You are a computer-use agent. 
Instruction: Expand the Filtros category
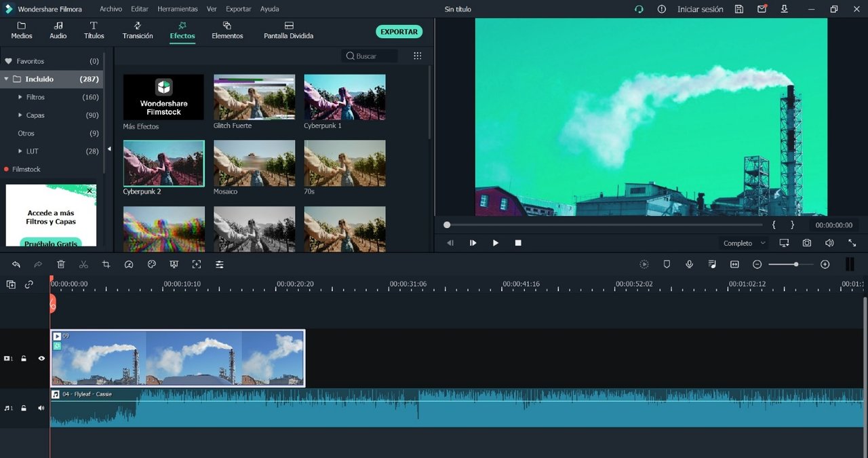(20, 97)
